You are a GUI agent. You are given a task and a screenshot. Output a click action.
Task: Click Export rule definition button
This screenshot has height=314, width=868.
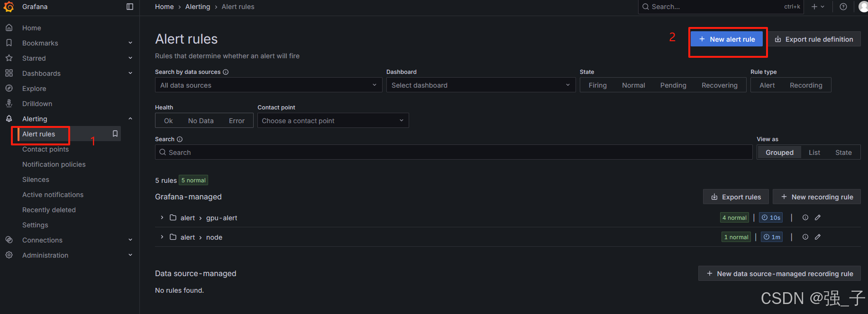(x=814, y=39)
